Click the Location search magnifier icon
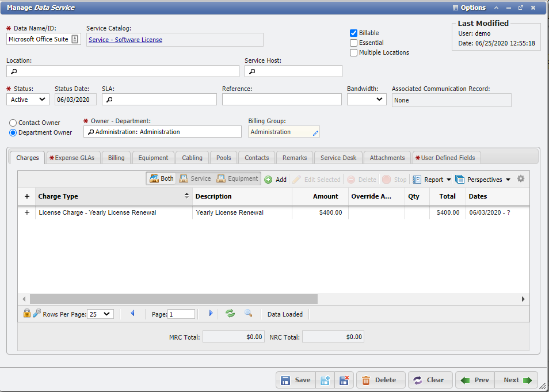The width and height of the screenshot is (549, 392). 13,71
